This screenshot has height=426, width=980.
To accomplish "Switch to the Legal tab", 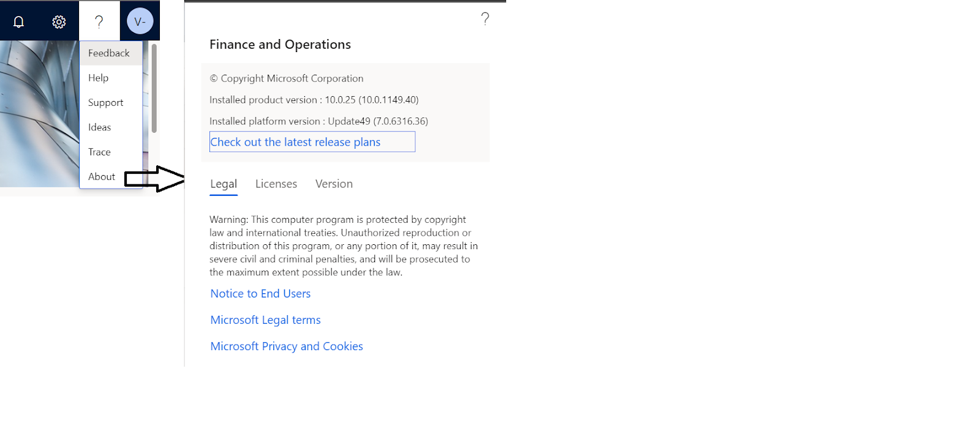I will (x=224, y=184).
